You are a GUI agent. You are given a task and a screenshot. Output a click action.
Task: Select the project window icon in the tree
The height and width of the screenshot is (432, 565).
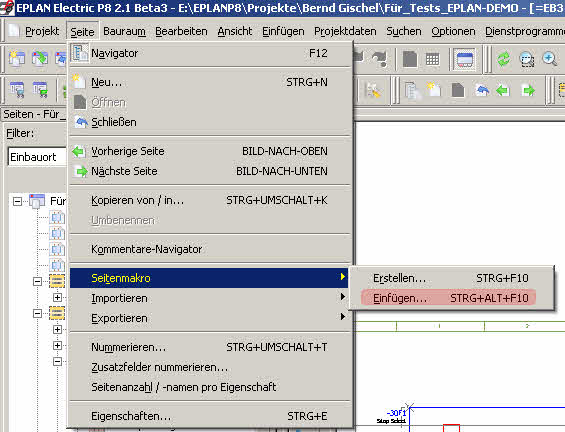(x=37, y=201)
